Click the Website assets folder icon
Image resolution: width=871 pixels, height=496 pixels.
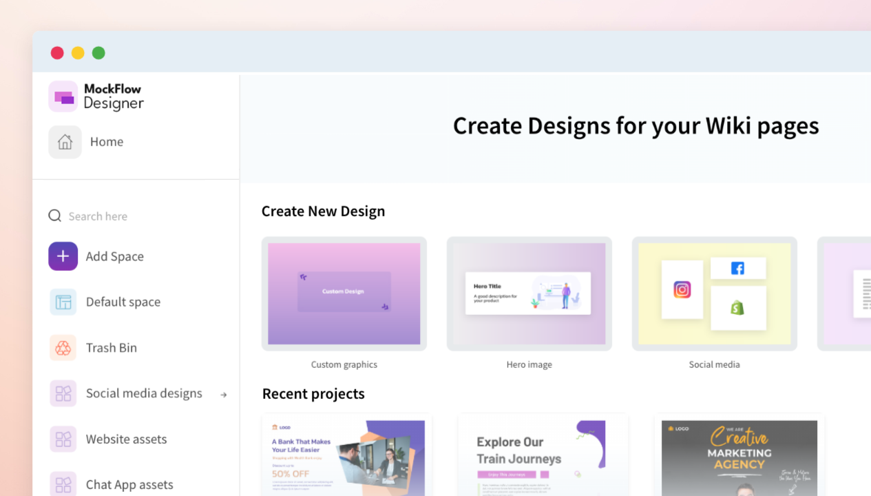[x=63, y=439]
